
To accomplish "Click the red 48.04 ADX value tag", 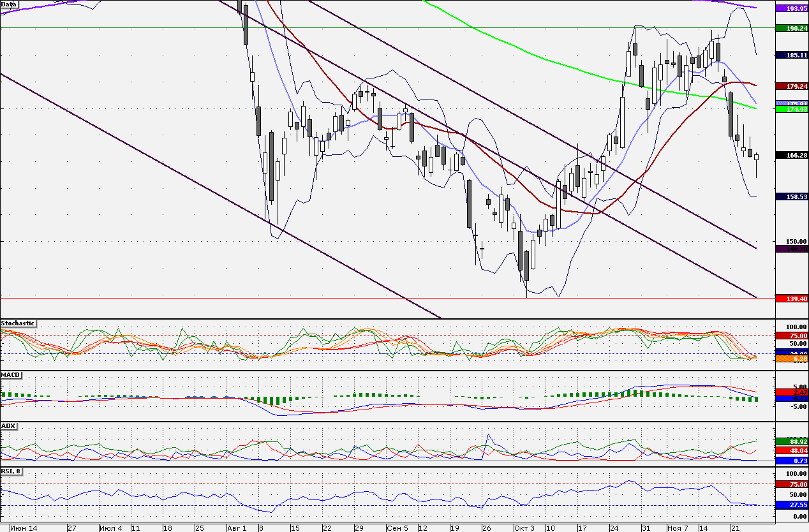I will tap(792, 450).
